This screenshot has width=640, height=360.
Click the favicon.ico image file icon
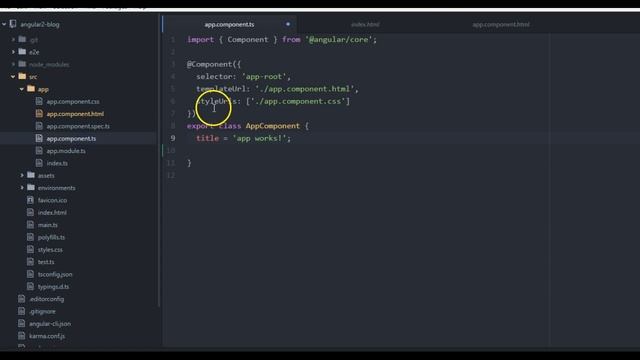click(x=30, y=200)
